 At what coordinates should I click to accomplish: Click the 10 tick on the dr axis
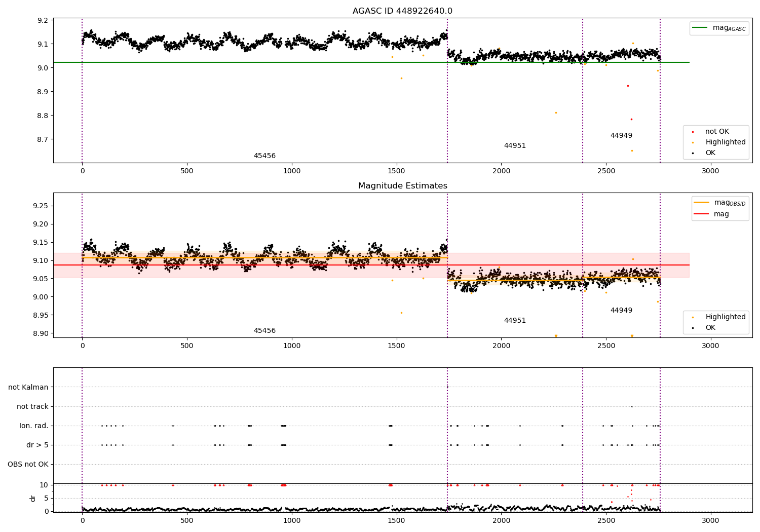[45, 485]
